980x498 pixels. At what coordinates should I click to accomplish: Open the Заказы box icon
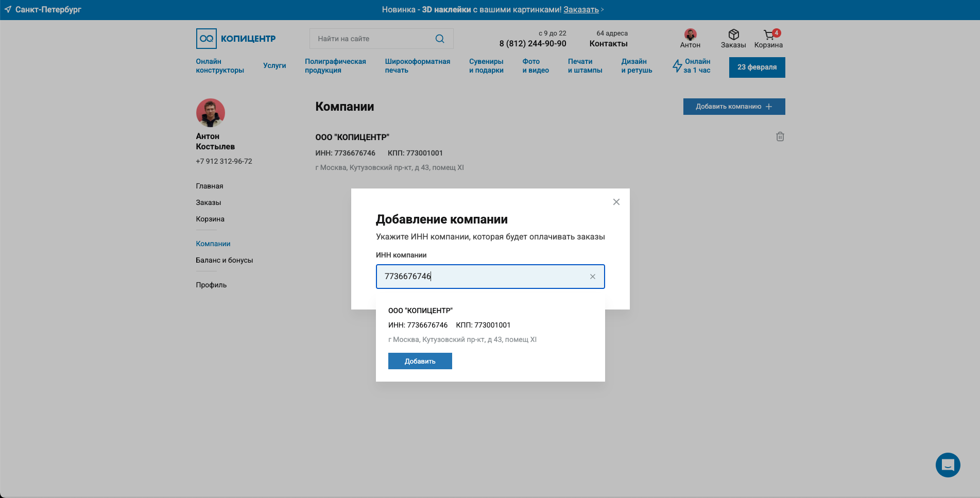[x=733, y=35]
